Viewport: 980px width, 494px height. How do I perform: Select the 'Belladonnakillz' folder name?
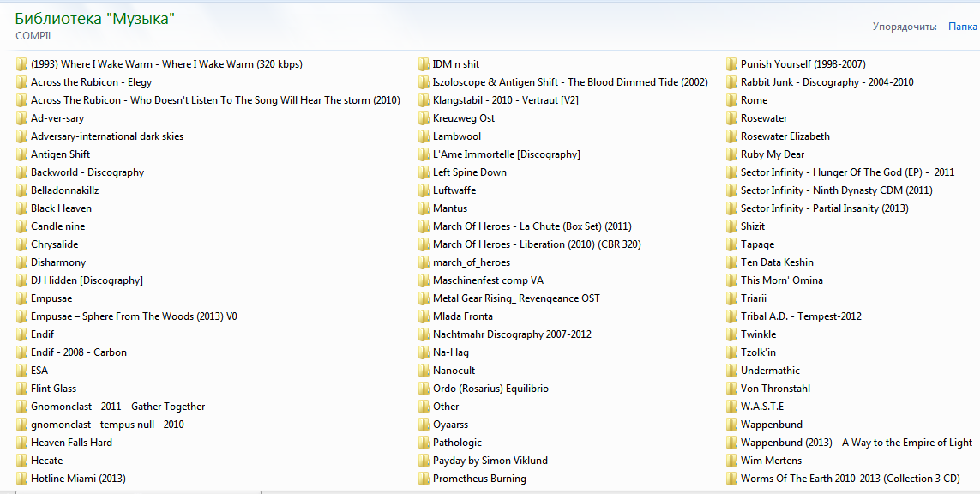(x=65, y=190)
